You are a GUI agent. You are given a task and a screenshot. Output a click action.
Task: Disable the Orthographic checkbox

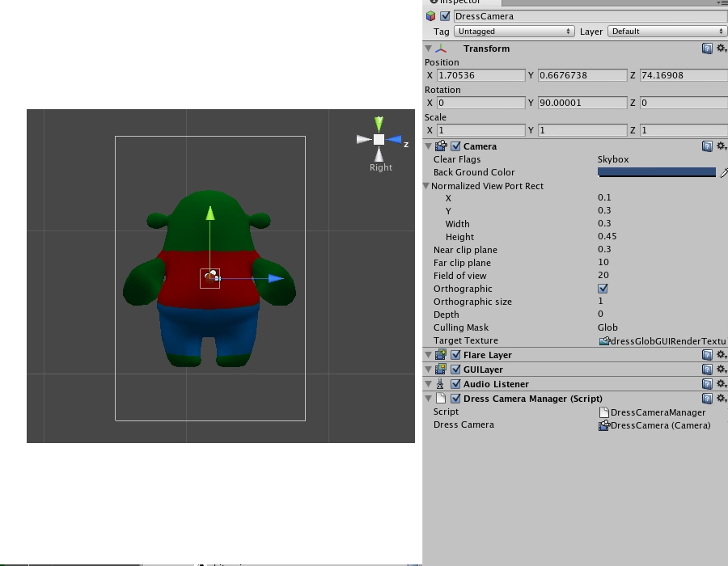tap(602, 289)
